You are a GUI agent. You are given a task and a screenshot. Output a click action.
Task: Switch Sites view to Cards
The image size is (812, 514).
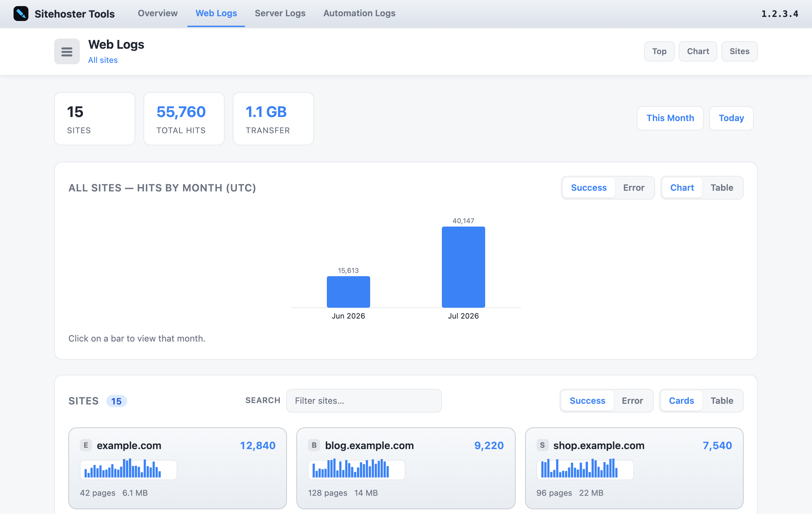681,401
